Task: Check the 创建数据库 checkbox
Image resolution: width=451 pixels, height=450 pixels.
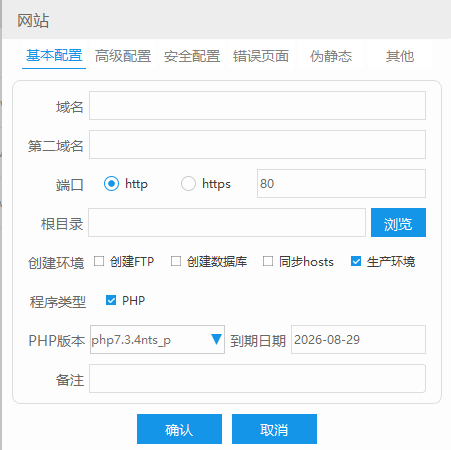Action: pyautogui.click(x=176, y=261)
